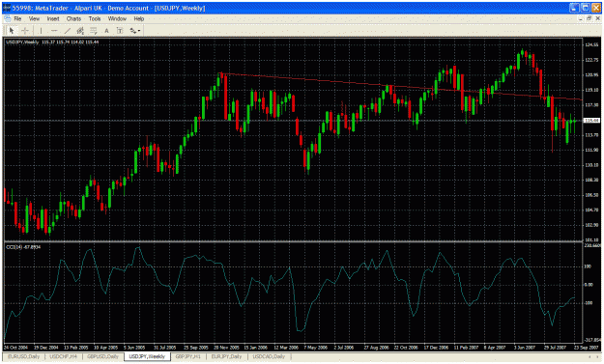604x364 pixels.
Task: Open the Help menu
Action: tap(138, 18)
